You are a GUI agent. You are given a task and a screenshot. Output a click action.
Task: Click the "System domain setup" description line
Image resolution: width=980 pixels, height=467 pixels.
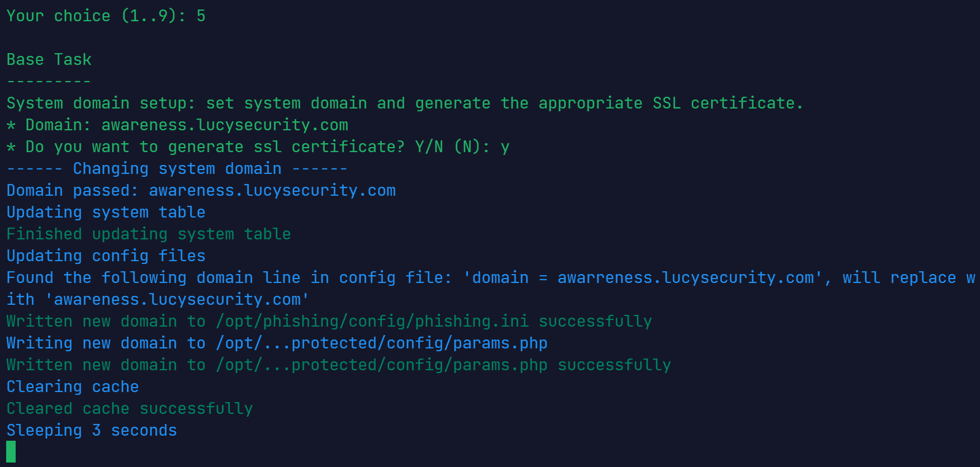click(404, 103)
